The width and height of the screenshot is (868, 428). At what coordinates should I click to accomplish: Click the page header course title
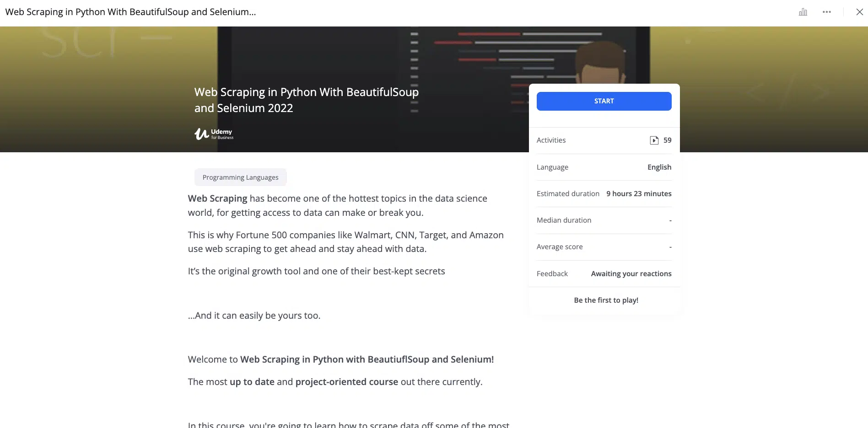pyautogui.click(x=130, y=12)
